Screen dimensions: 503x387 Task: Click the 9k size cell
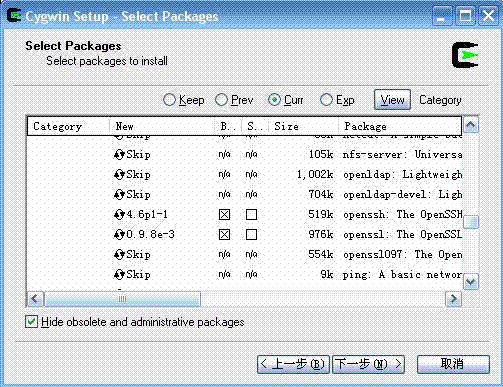327,274
